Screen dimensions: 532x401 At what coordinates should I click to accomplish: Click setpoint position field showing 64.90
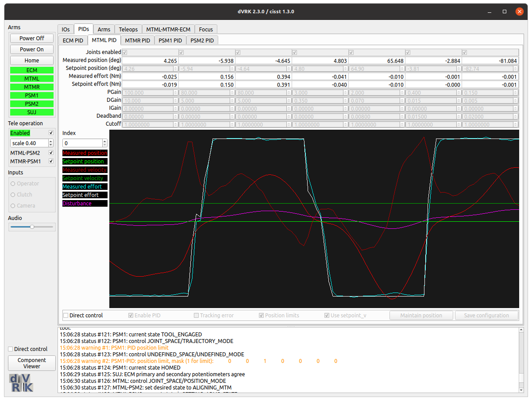pyautogui.click(x=377, y=69)
